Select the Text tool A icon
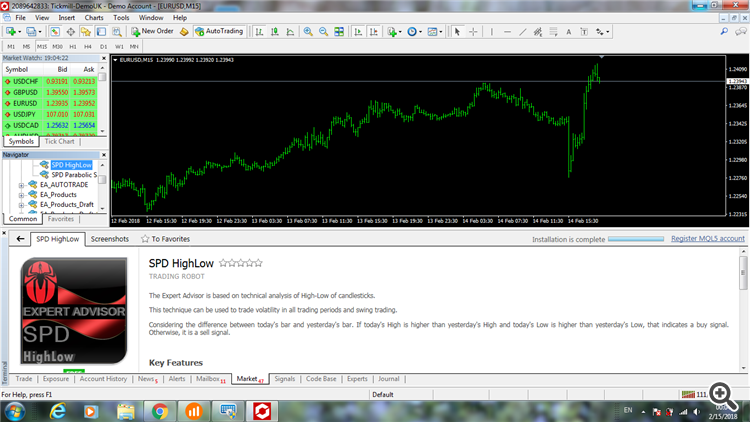Viewport: 750px width, 422px height. pos(569,32)
